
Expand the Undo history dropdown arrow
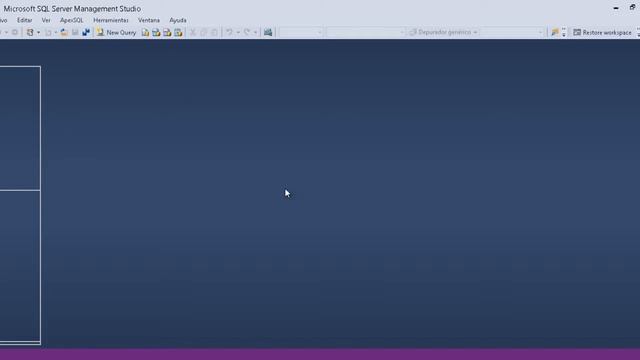pyautogui.click(x=238, y=32)
